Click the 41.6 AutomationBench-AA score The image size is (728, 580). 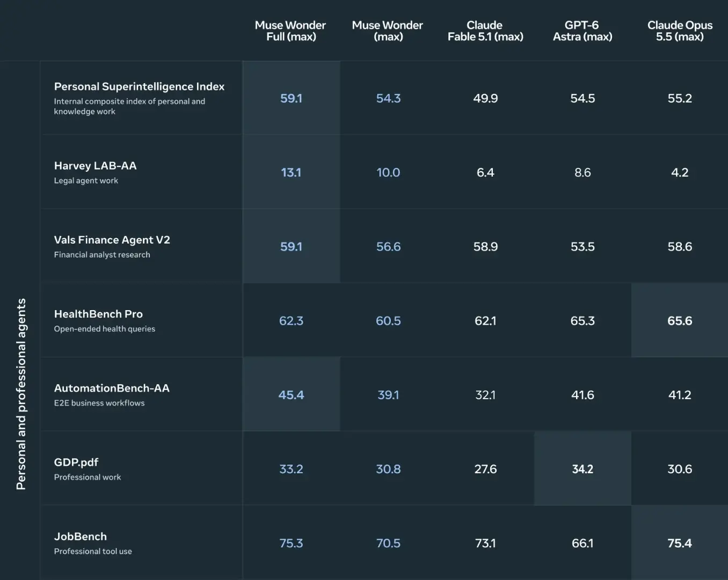click(x=583, y=395)
